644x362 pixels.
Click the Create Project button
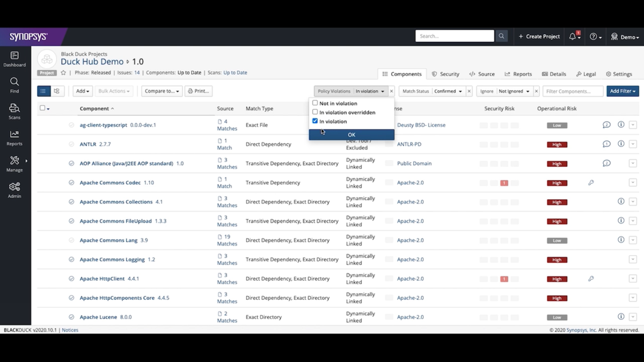[539, 36]
